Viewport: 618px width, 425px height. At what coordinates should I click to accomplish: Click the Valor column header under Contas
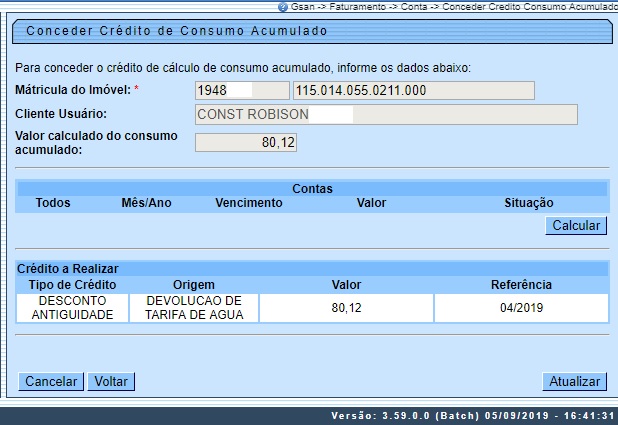click(371, 202)
